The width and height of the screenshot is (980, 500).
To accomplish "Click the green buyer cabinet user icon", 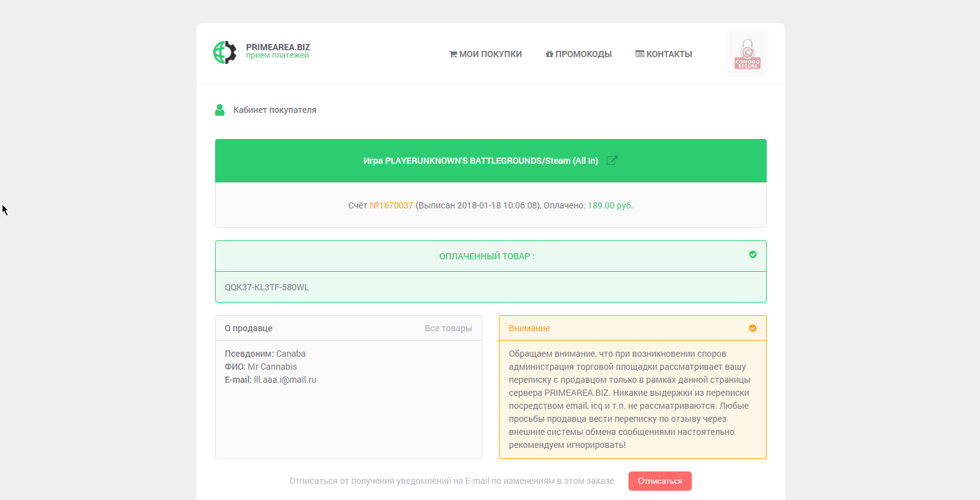I will click(219, 110).
